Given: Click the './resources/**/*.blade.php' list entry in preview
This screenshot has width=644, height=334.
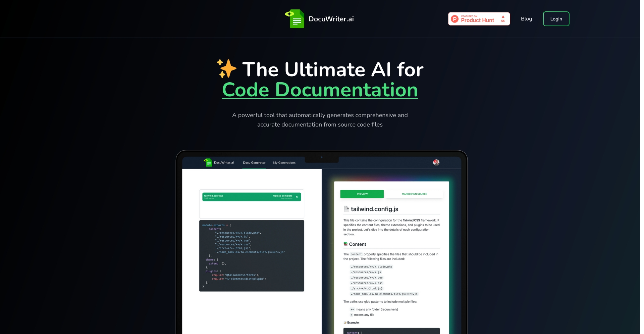Looking at the screenshot, I should [x=371, y=267].
